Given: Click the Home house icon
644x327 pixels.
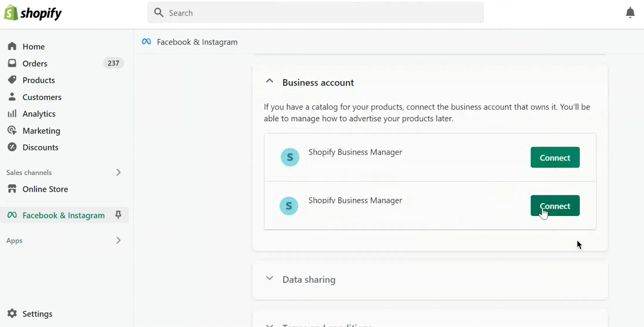Looking at the screenshot, I should [12, 46].
